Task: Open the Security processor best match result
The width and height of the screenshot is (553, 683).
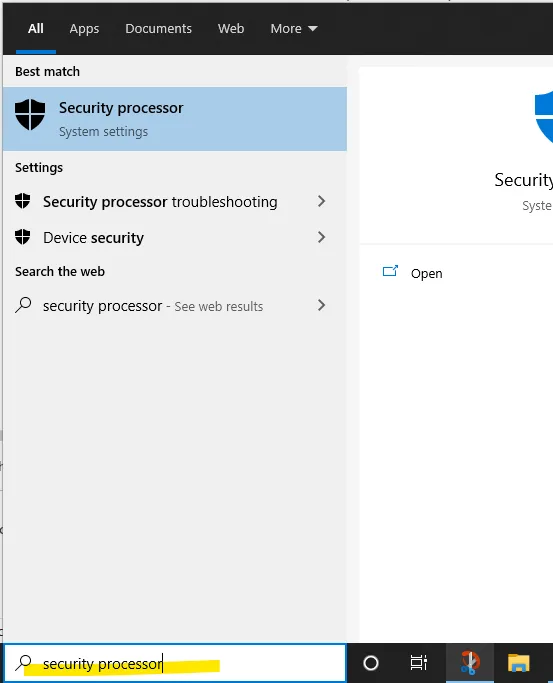Action: click(175, 119)
